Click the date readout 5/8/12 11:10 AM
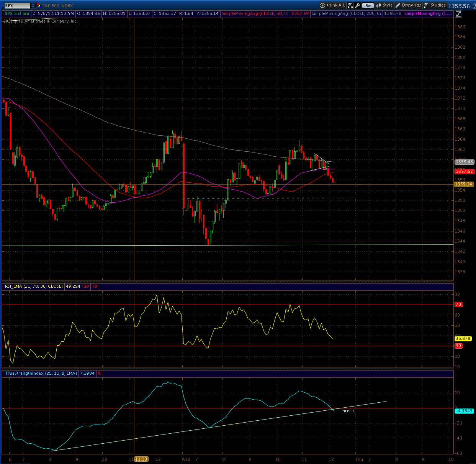476x464 pixels. (53, 14)
